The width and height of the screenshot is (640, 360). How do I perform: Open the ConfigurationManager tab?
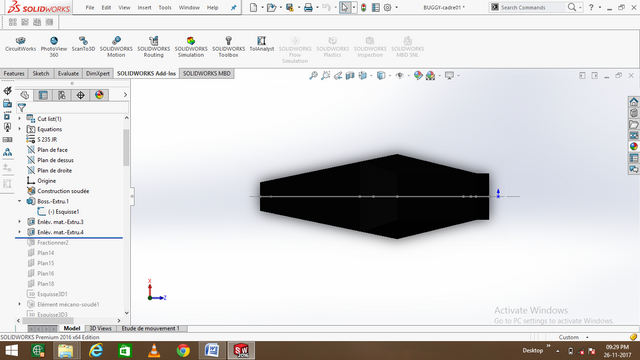point(62,95)
